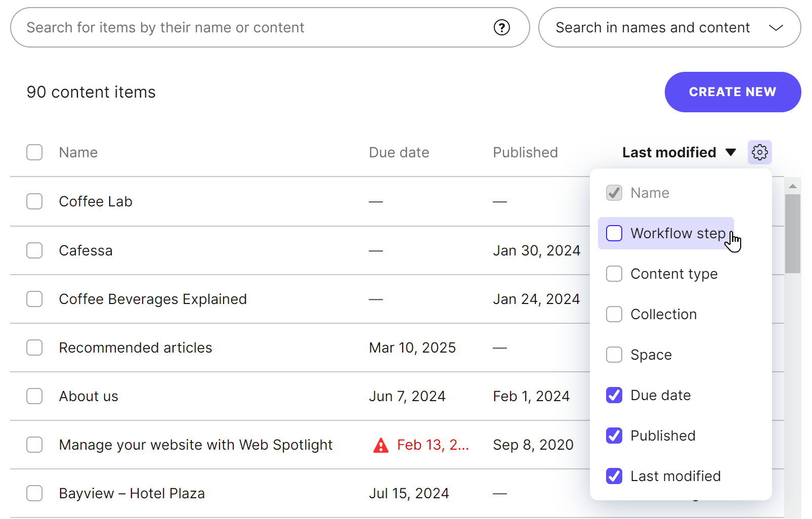The height and width of the screenshot is (519, 812).
Task: Select all items using the header checkbox
Action: (x=34, y=152)
